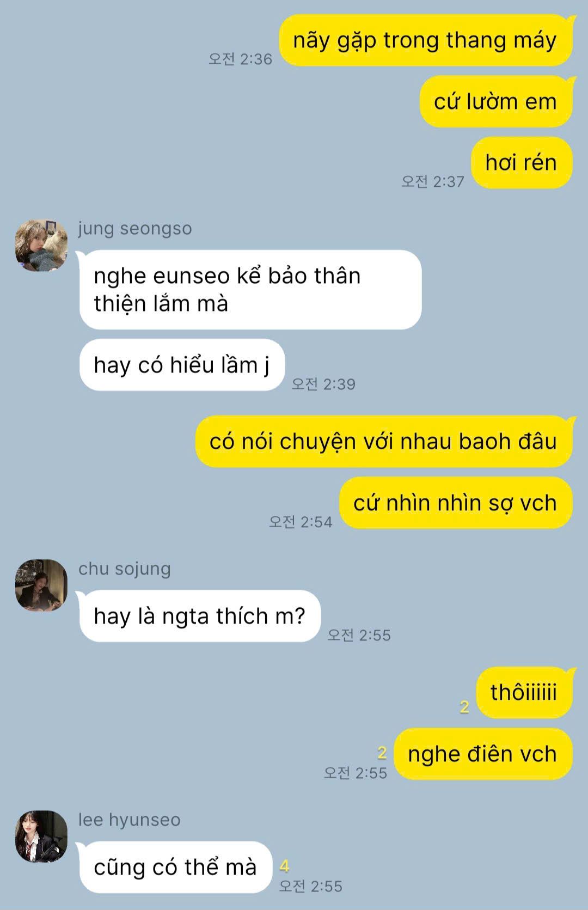This screenshot has height=910, width=588.
Task: Select the message "nãy gặp trong thang máy"
Action: [x=426, y=40]
